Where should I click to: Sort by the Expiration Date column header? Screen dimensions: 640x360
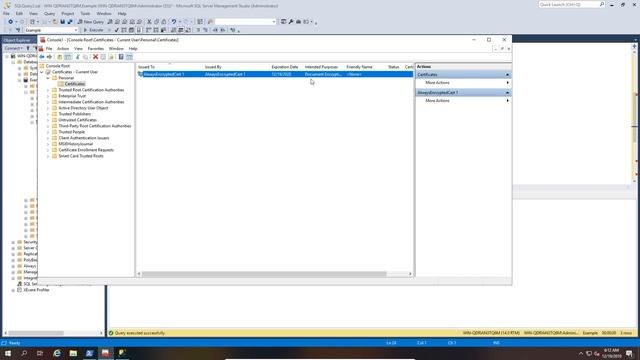285,67
